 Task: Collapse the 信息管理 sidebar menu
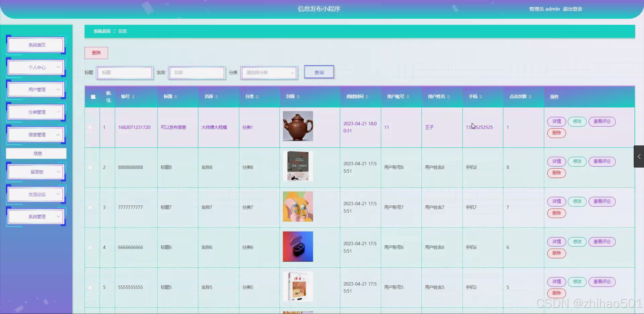click(x=36, y=135)
